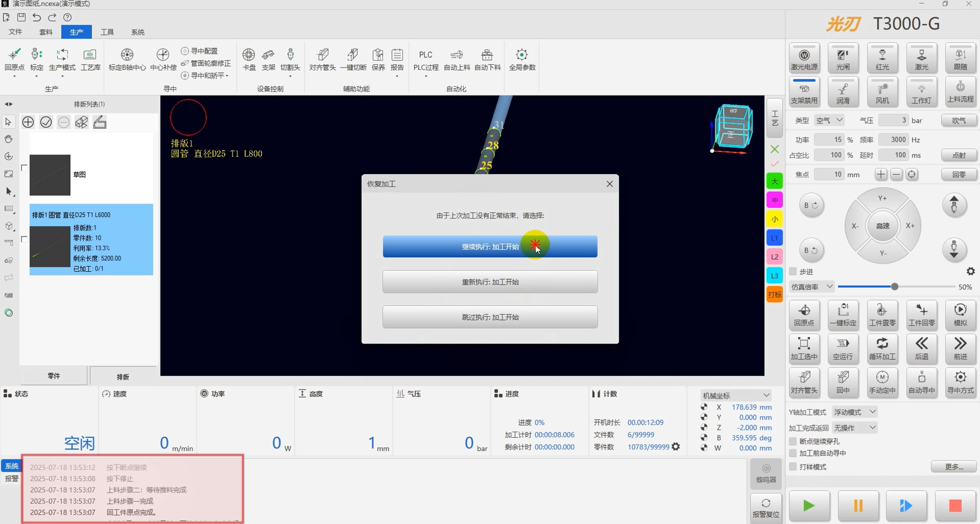Screen dimensions: 980x524
Task: Open the 仿真倍率 dropdown
Action: click(x=812, y=287)
